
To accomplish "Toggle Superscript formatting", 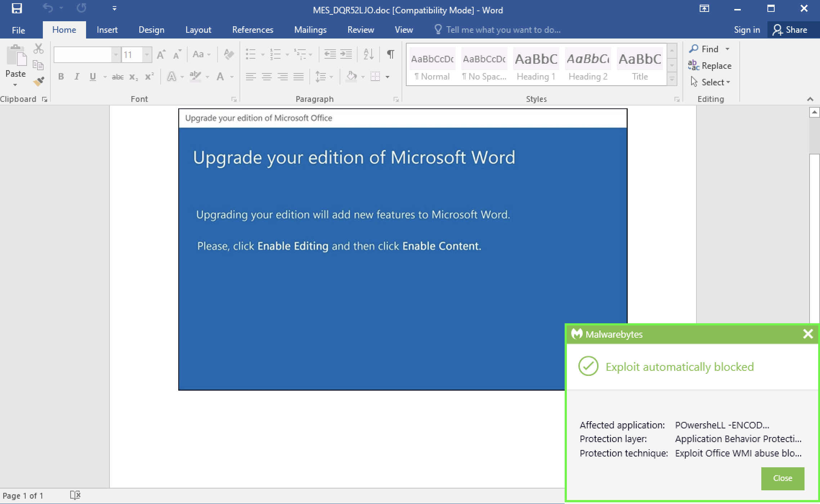I will [x=149, y=77].
